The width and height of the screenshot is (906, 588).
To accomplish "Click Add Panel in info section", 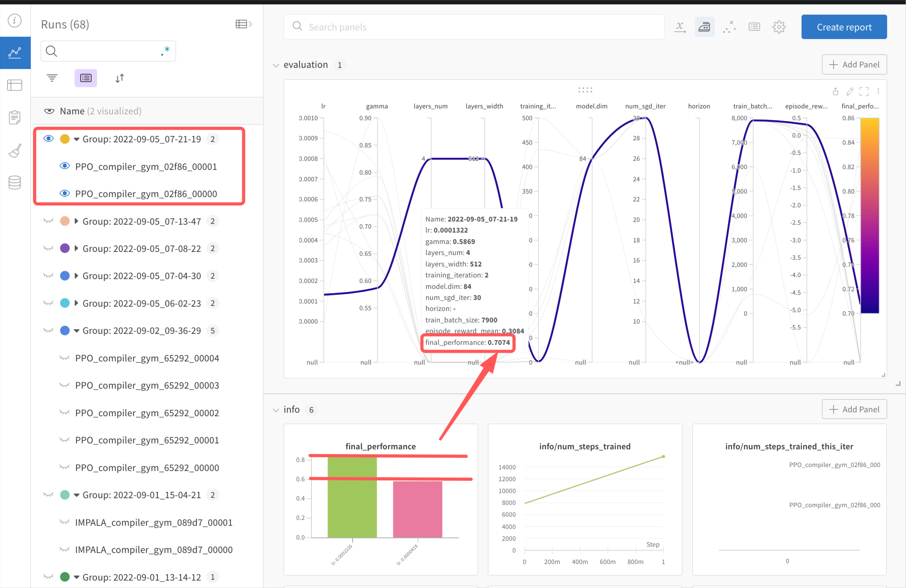I will (x=854, y=409).
